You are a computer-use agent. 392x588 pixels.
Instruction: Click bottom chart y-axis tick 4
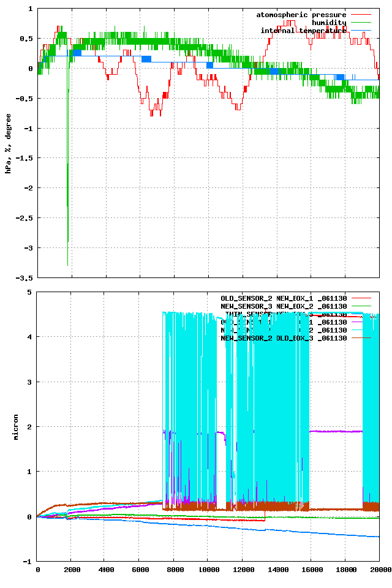click(30, 337)
